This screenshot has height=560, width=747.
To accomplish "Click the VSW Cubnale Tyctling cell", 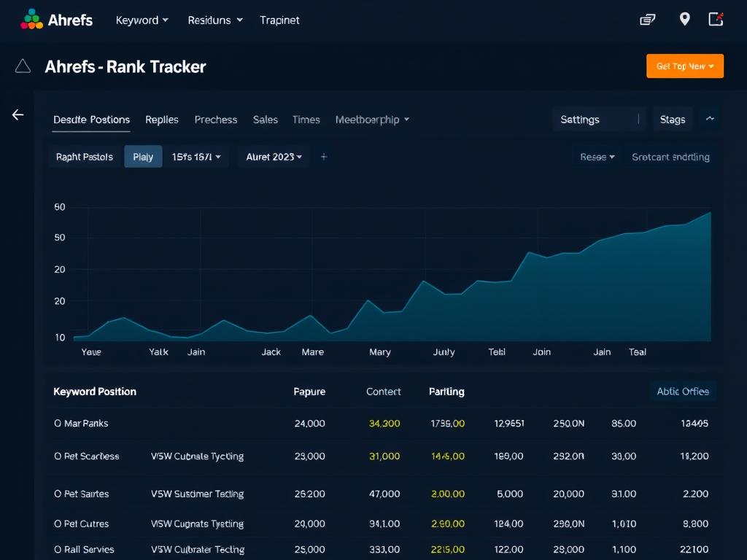I will tap(197, 456).
